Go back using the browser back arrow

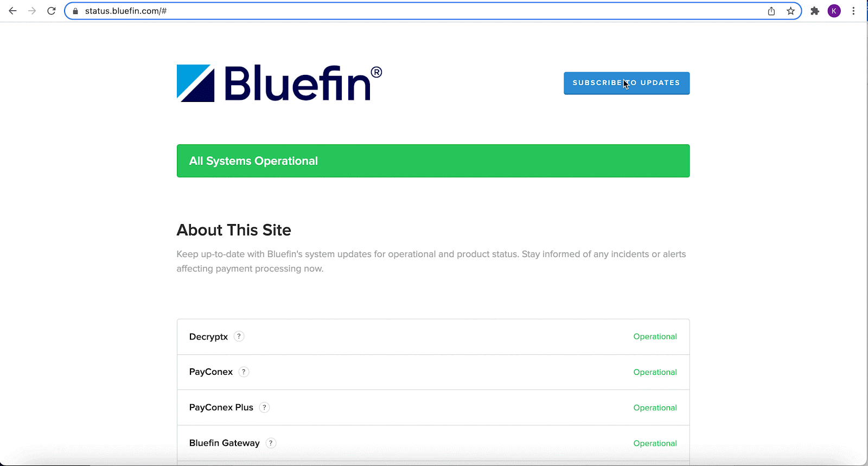tap(12, 11)
